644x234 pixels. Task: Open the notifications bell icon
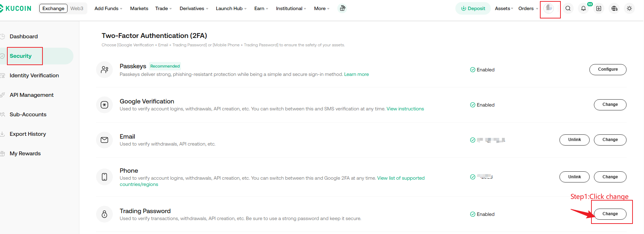(583, 8)
